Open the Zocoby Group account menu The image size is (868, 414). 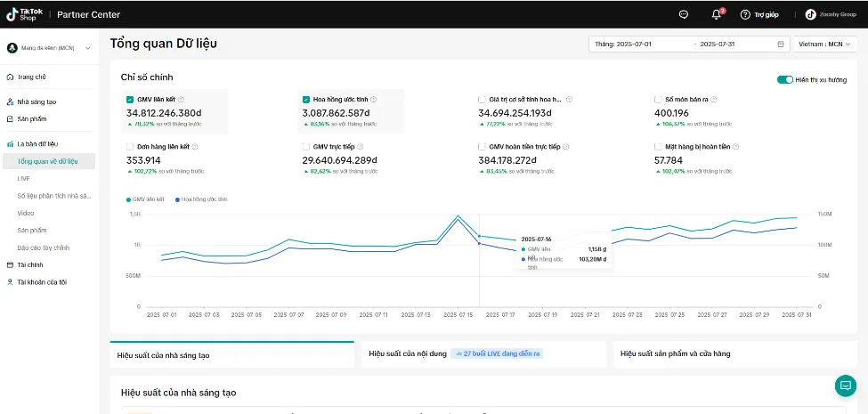830,14
